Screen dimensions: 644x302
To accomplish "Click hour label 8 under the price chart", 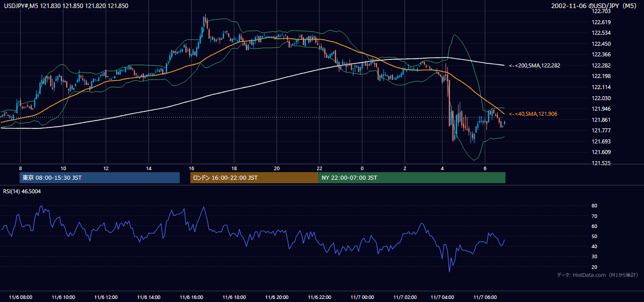I will point(20,168).
